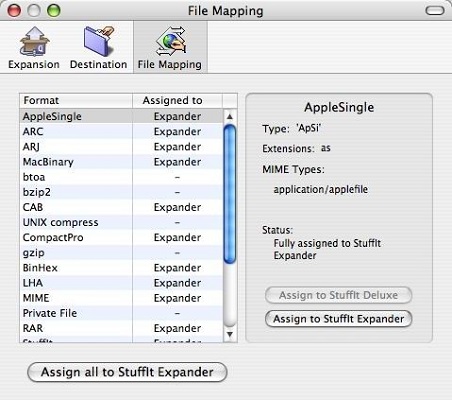Click the 'ApSi' type value
Image resolution: width=452 pixels, height=400 pixels.
pyautogui.click(x=308, y=128)
